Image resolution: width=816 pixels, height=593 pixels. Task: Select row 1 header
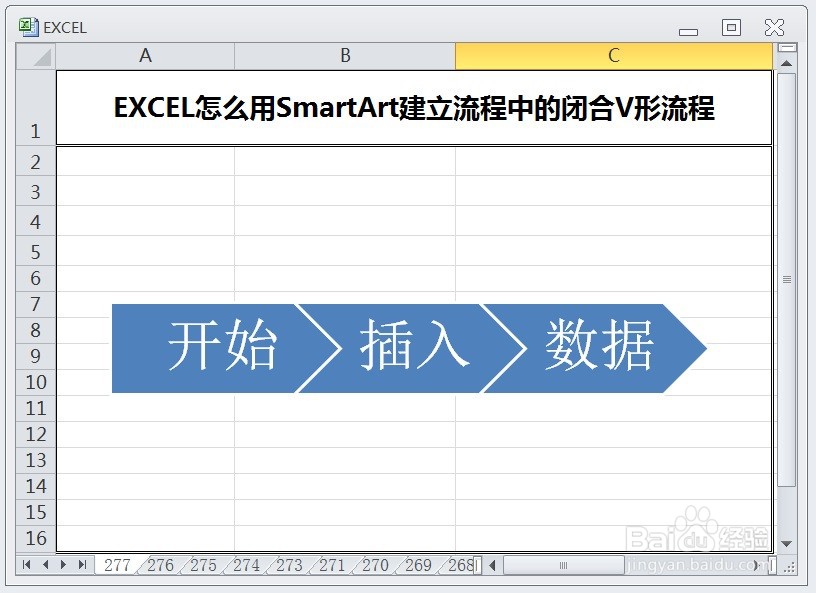[x=35, y=108]
